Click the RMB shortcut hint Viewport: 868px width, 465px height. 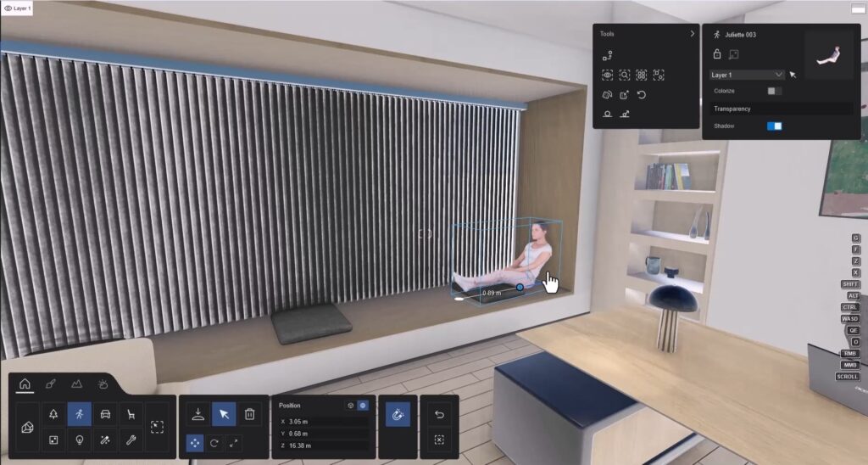click(849, 353)
